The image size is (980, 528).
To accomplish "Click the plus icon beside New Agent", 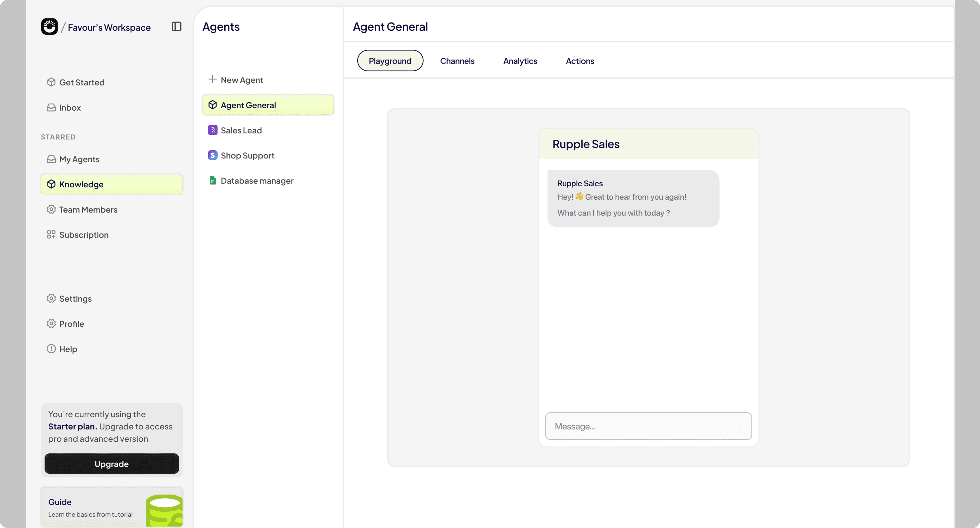I will 213,80.
